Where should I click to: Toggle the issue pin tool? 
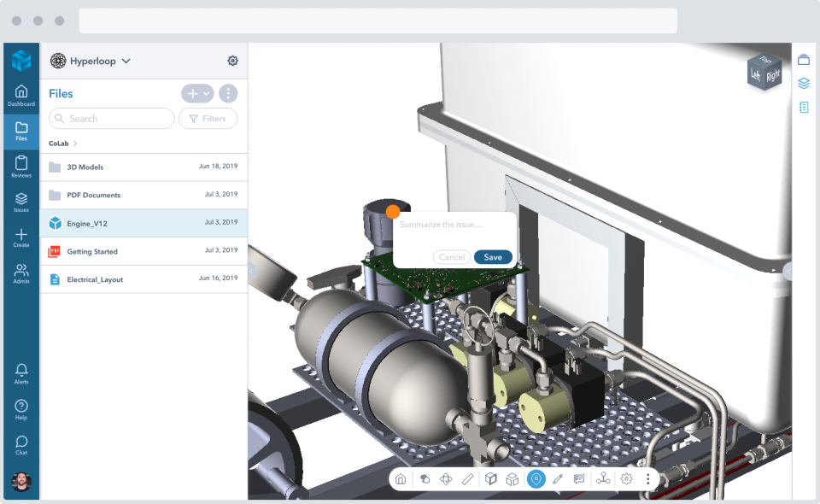(x=536, y=479)
